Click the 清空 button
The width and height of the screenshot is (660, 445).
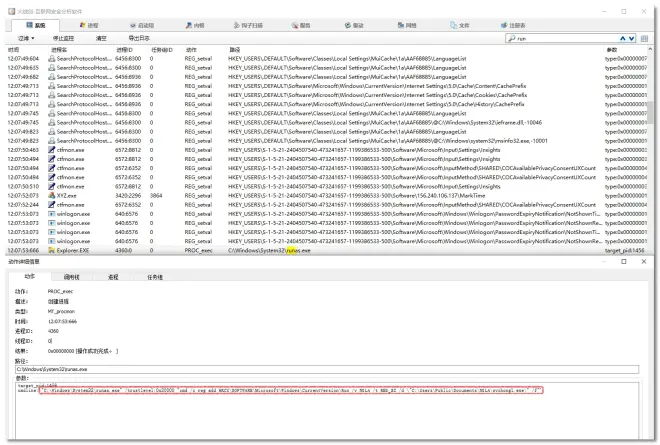click(x=101, y=38)
